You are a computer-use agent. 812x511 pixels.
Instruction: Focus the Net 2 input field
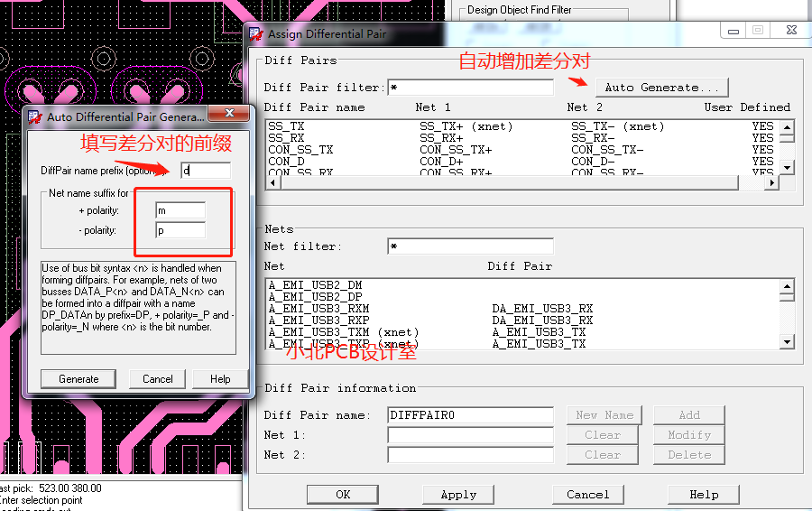[470, 454]
